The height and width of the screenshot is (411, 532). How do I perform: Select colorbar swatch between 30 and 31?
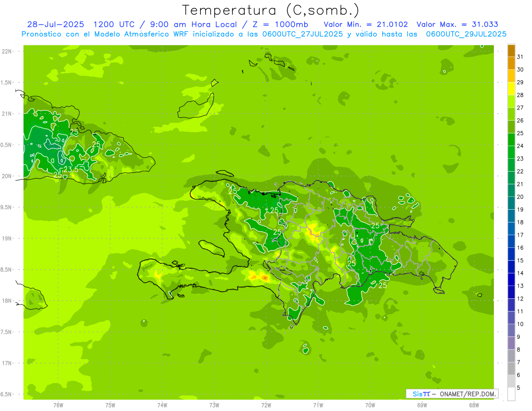[x=511, y=63]
